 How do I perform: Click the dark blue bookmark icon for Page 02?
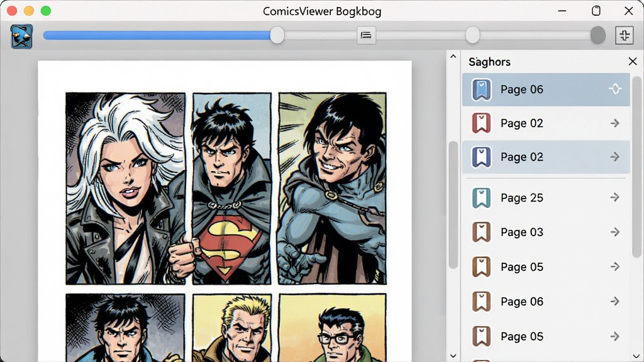pyautogui.click(x=481, y=156)
